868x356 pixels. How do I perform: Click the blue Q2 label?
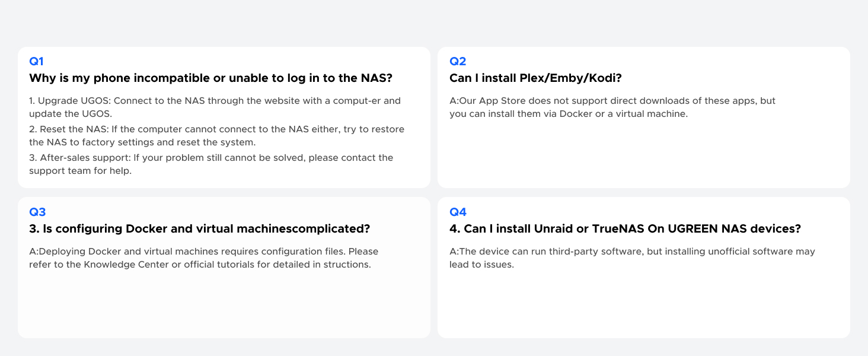[458, 61]
